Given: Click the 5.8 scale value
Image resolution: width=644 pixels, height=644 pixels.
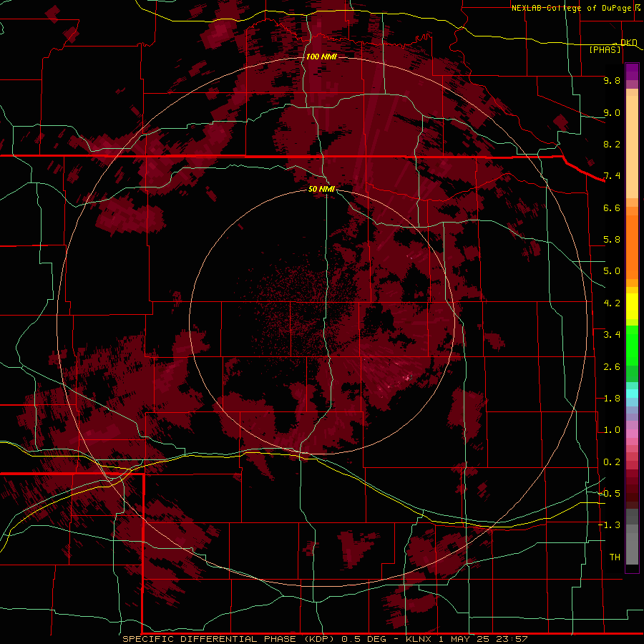Looking at the screenshot, I should pos(612,240).
